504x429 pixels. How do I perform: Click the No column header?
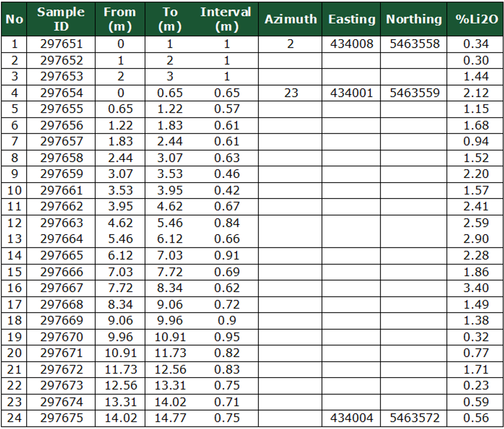[x=14, y=19]
